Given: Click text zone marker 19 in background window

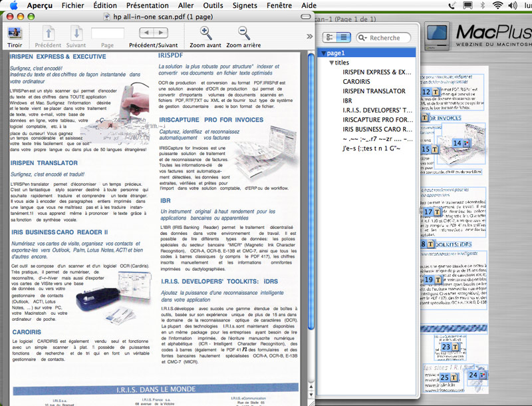Looking at the screenshot, I should pyautogui.click(x=433, y=280).
